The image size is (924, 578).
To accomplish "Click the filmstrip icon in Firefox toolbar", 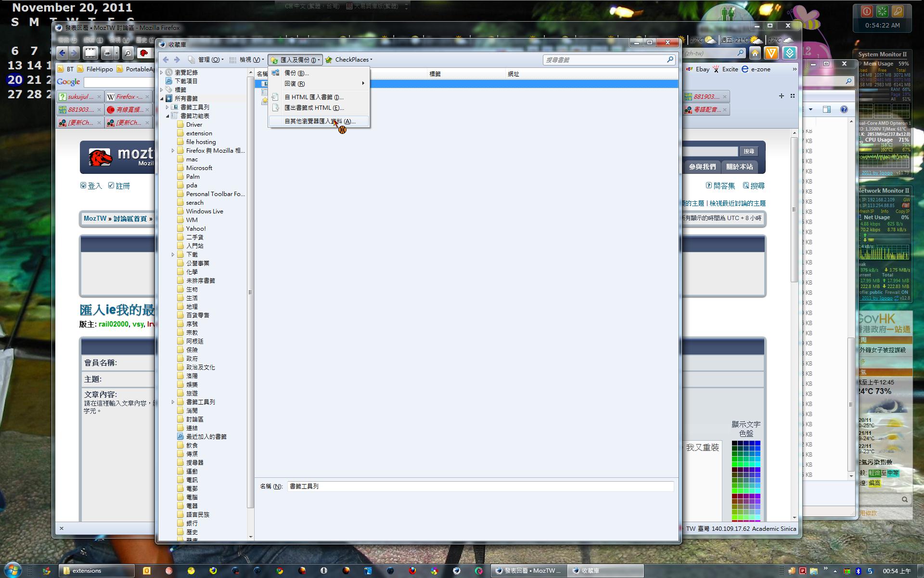I will click(90, 53).
